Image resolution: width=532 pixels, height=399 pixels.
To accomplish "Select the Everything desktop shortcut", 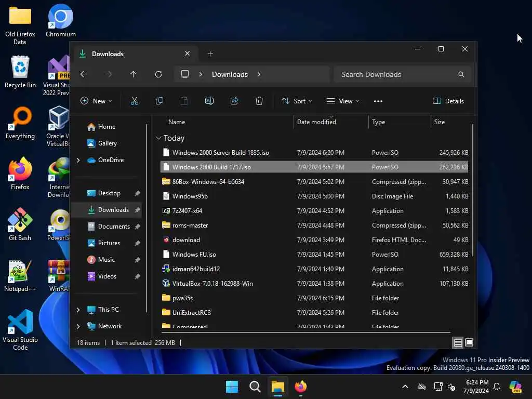I will (20, 123).
